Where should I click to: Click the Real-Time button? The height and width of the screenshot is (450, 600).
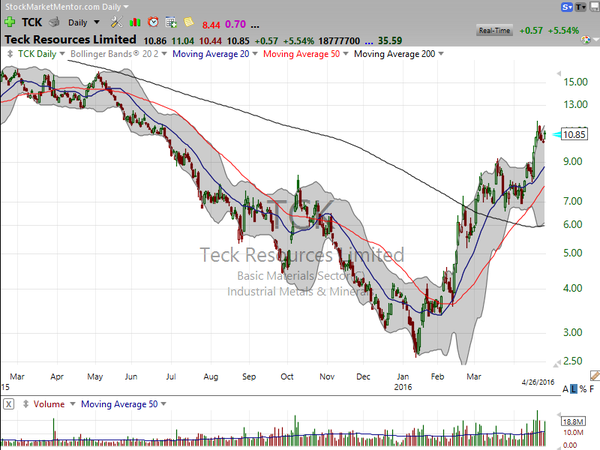click(494, 30)
